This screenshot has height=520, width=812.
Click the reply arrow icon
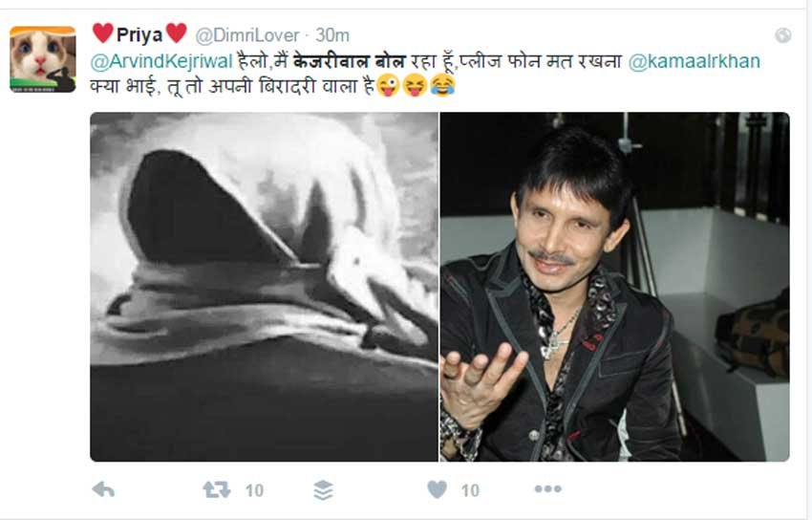click(103, 489)
